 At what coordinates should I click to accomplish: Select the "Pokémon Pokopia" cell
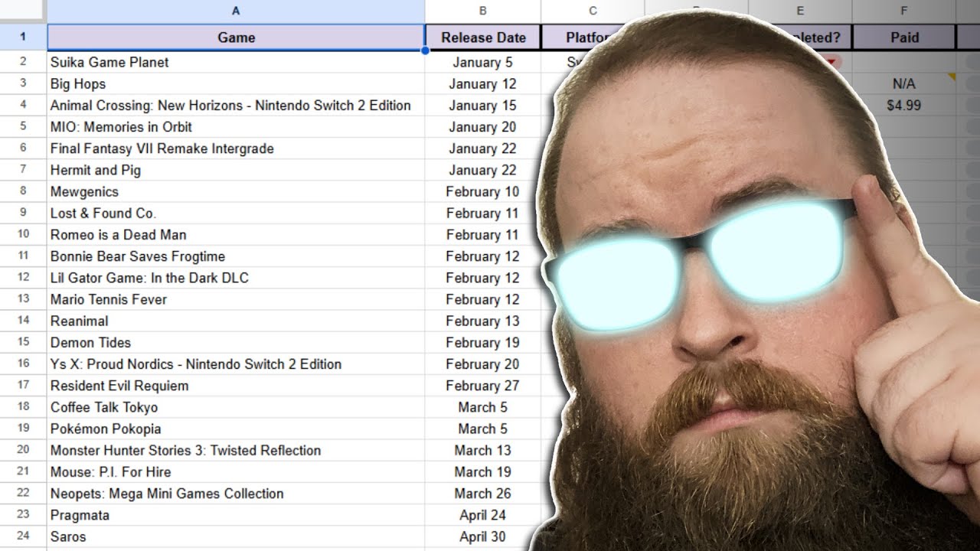236,428
